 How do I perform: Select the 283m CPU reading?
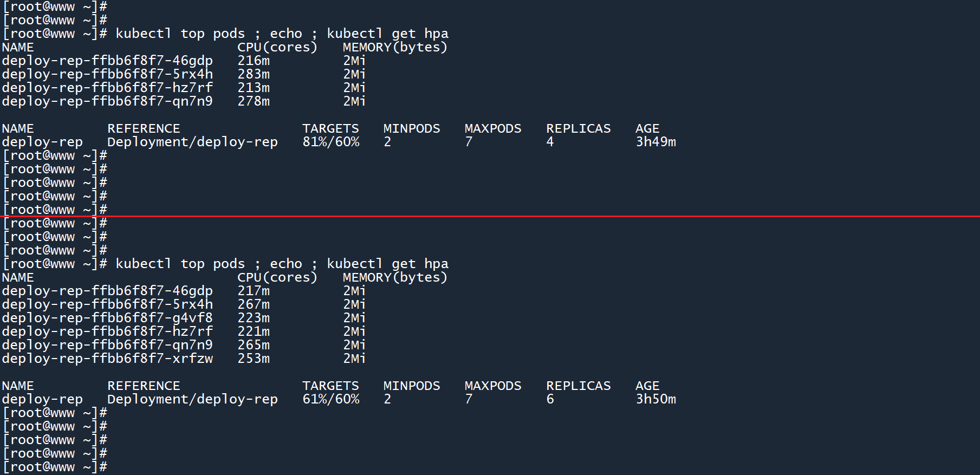point(254,74)
